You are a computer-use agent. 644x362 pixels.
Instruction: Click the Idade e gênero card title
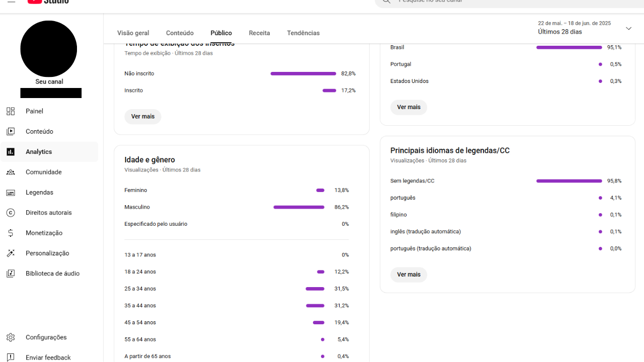(150, 160)
